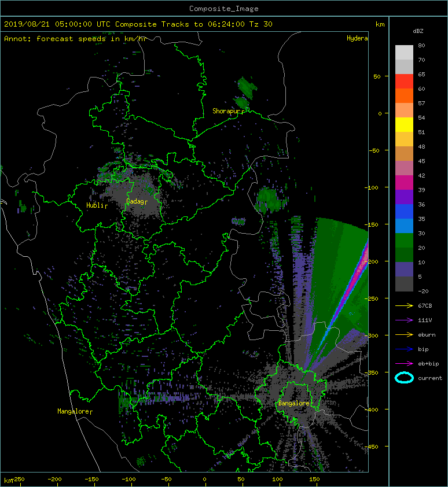Select the light blue 30-35 dBZ swatch
Viewport: 448px width, 487px height.
pos(404,226)
